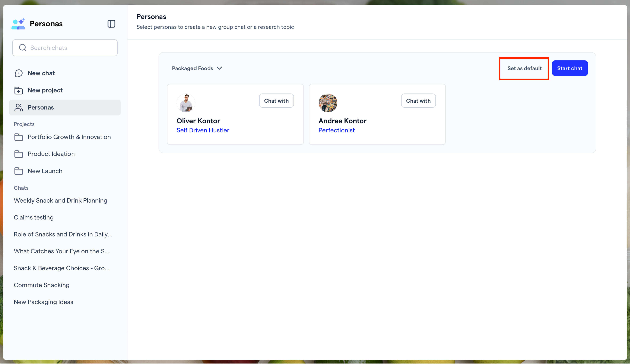
Task: Click the Projects section label
Action: click(x=24, y=124)
